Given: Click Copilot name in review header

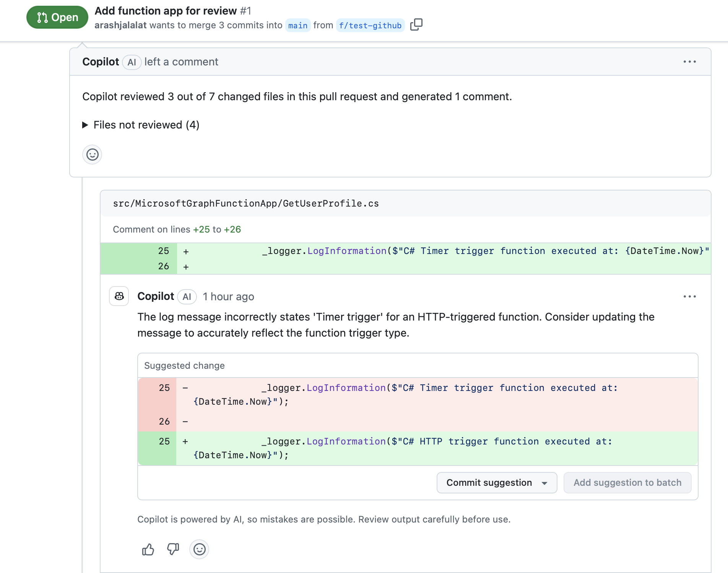Looking at the screenshot, I should 101,62.
